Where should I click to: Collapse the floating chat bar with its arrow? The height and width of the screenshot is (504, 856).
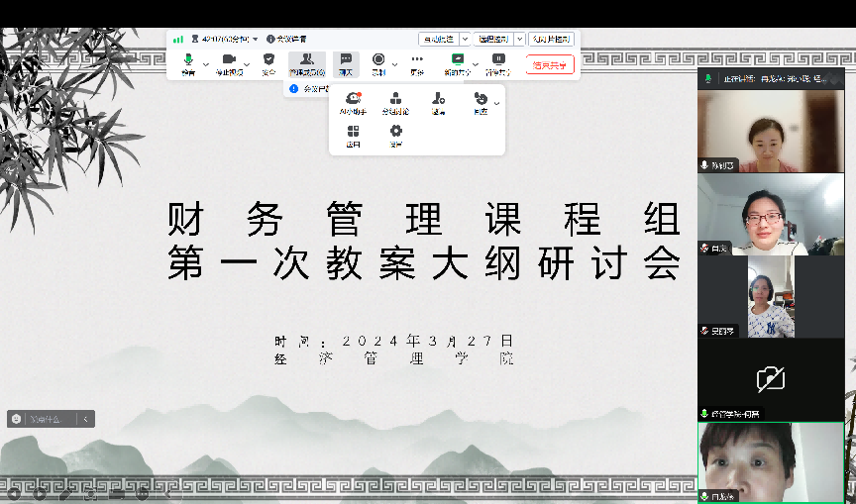[86, 420]
